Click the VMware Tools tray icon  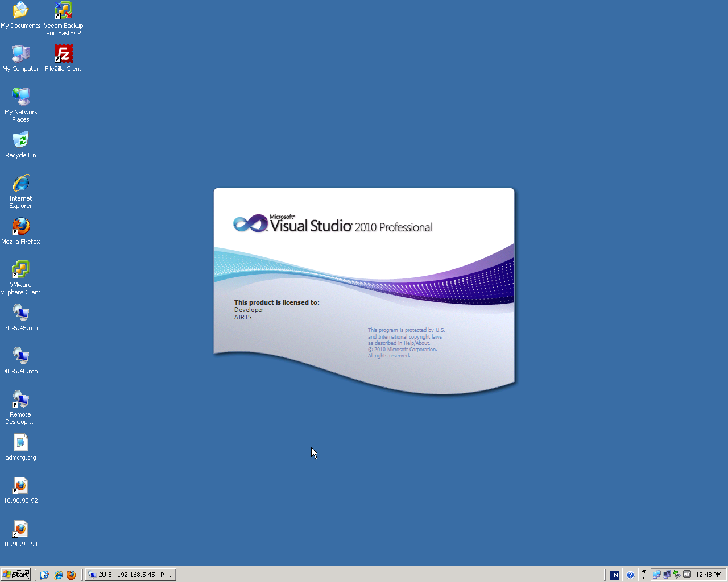tap(687, 575)
